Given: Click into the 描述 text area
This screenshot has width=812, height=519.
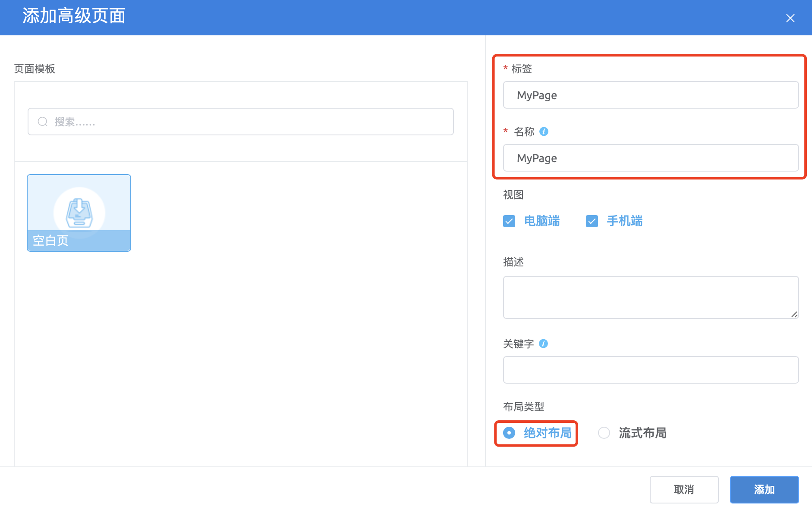Looking at the screenshot, I should point(651,297).
